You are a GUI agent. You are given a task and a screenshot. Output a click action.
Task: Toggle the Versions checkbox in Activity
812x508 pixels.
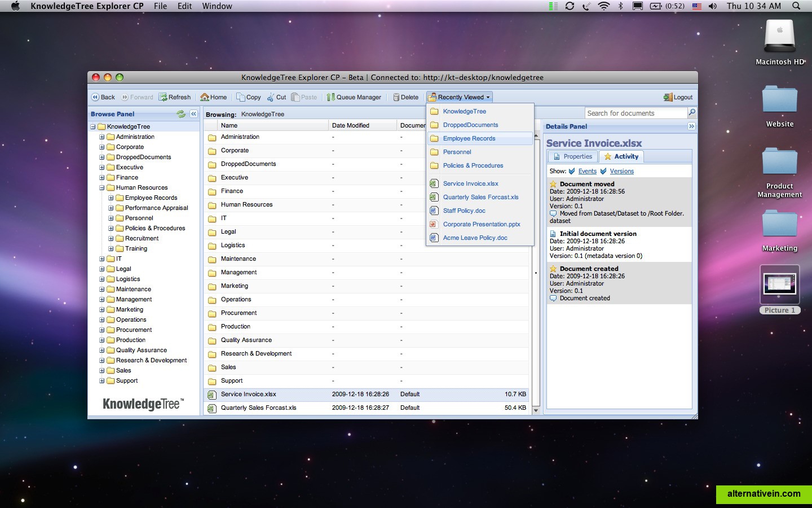603,171
